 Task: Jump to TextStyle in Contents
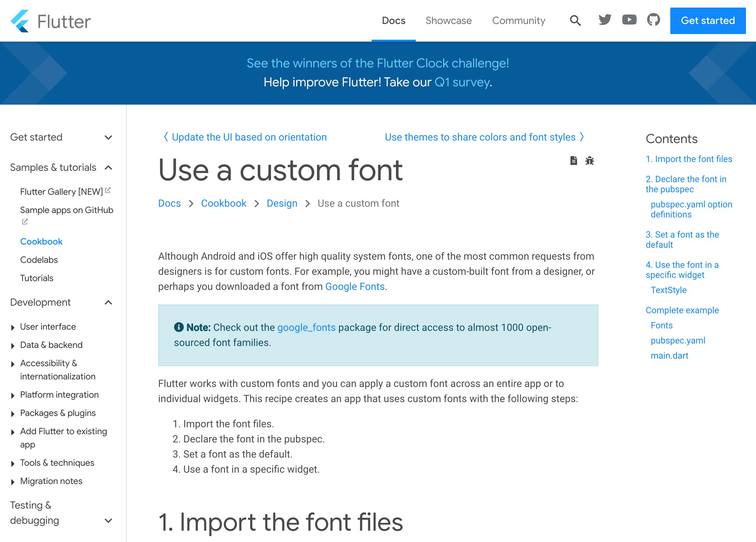point(668,290)
